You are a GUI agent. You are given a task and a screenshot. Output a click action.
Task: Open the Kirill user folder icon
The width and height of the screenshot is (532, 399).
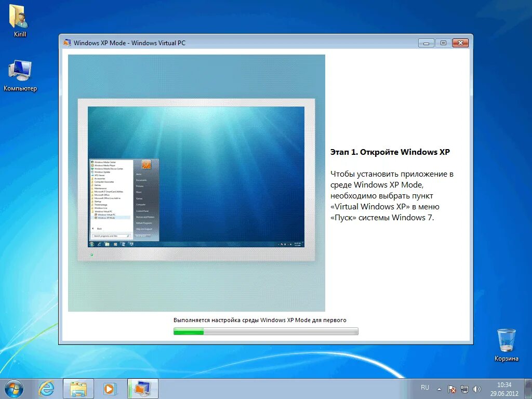point(19,20)
